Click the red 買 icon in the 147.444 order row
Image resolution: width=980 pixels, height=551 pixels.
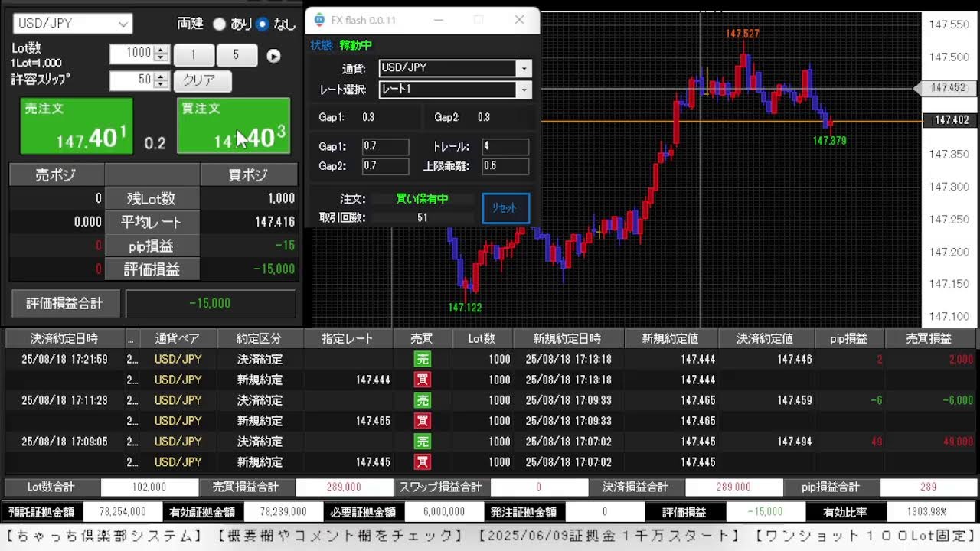(423, 380)
